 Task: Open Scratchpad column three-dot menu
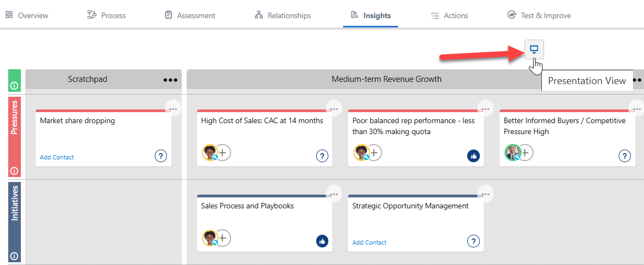(170, 80)
